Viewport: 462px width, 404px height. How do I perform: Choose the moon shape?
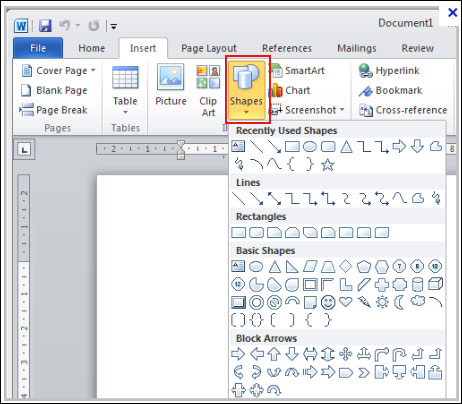[399, 302]
